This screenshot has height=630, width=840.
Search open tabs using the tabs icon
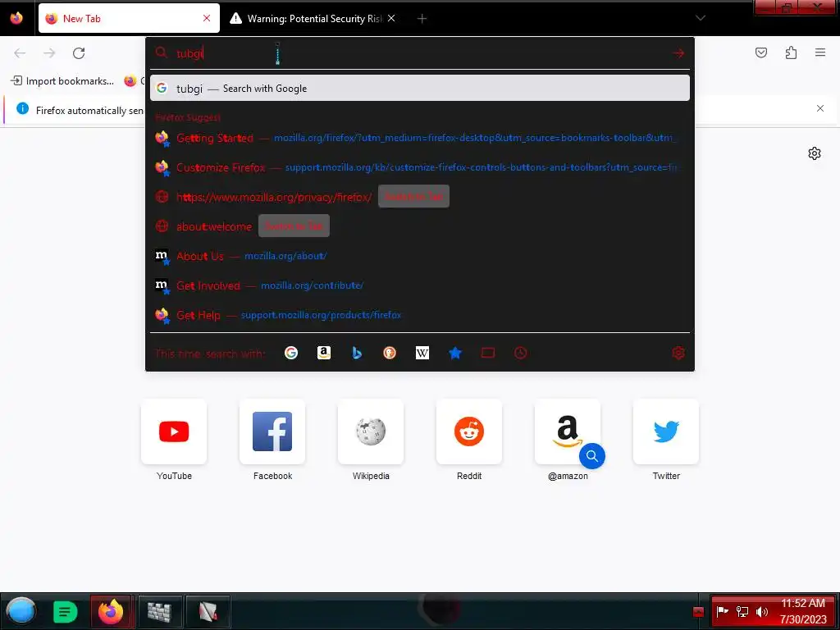[x=488, y=353]
